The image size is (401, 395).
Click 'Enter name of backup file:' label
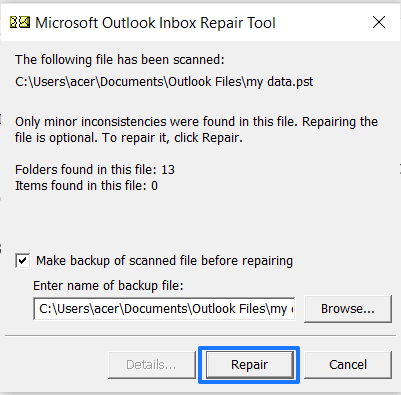[108, 286]
